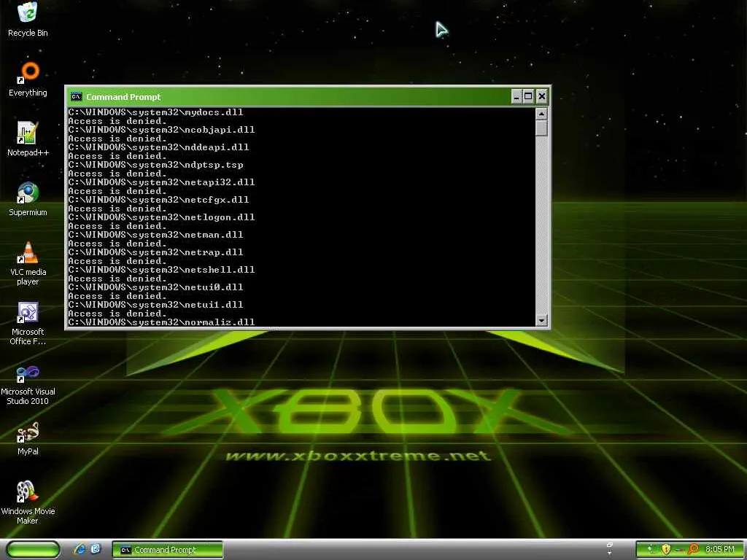747x560 pixels.
Task: Expand the taskbar toolbar down arrow
Action: tap(610, 553)
